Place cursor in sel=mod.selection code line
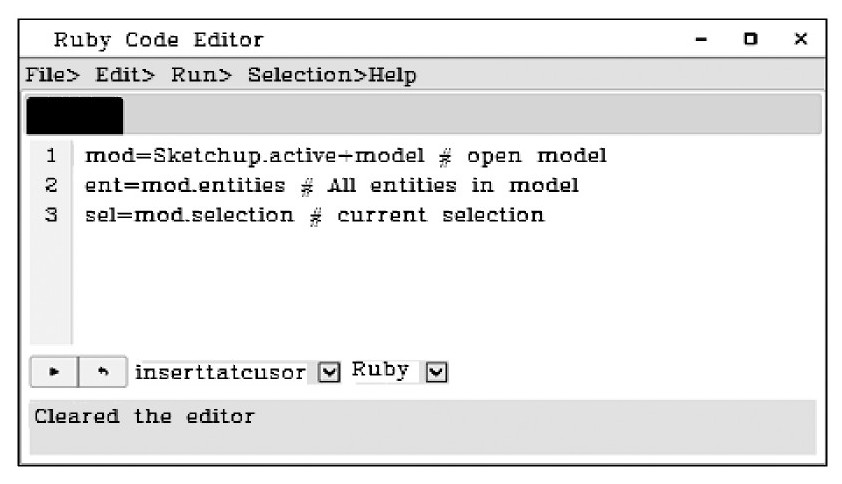 tap(315, 215)
